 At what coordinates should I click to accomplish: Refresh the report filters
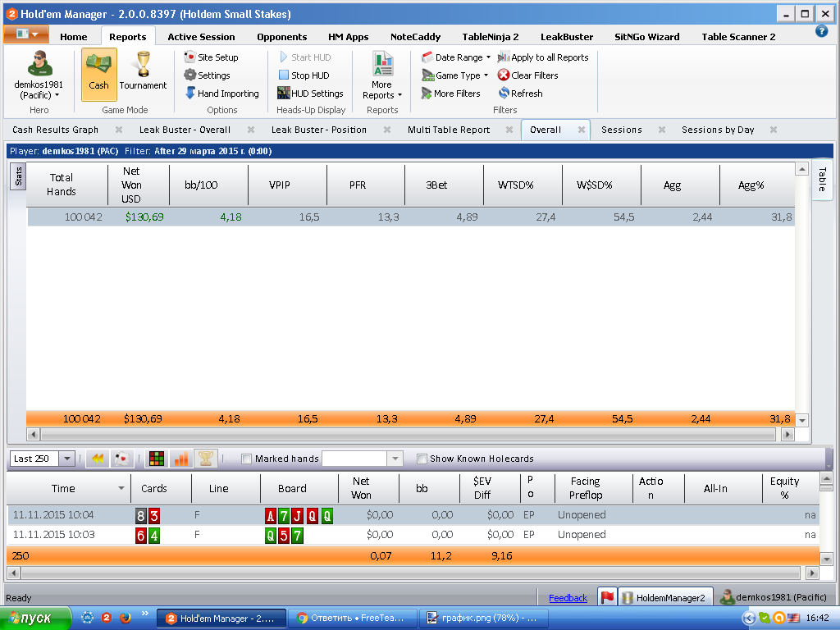pos(520,94)
